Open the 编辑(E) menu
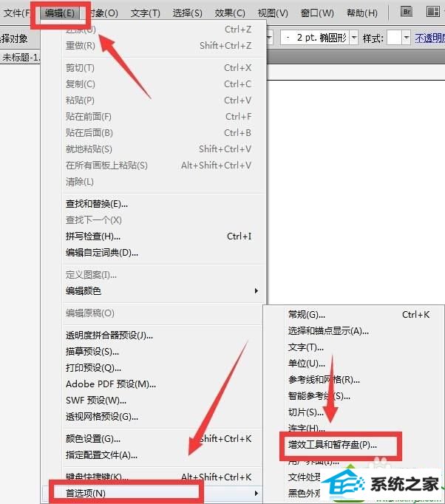Image resolution: width=445 pixels, height=504 pixels. 59,13
